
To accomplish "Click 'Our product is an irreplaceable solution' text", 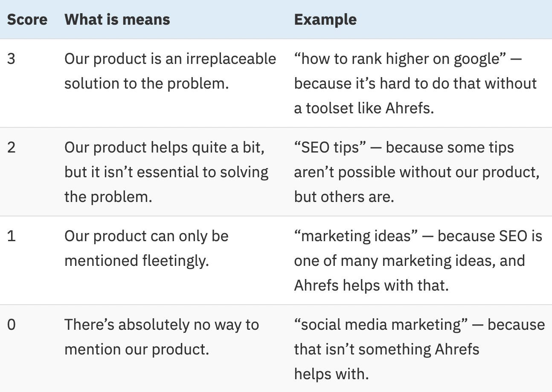I will tap(170, 59).
